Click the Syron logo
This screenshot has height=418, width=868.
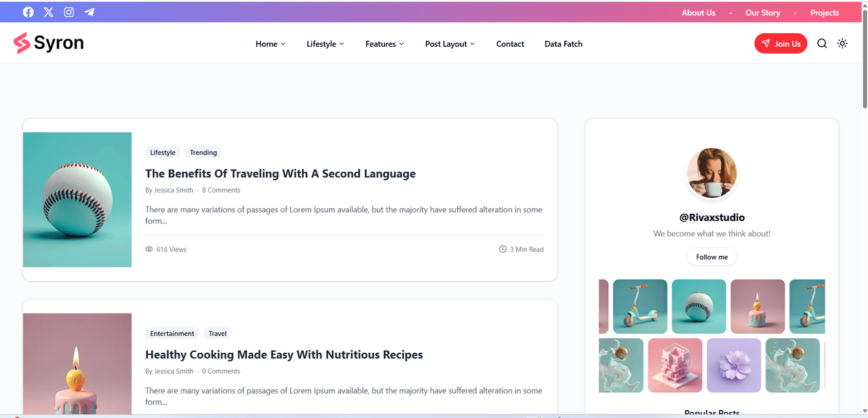click(x=49, y=43)
